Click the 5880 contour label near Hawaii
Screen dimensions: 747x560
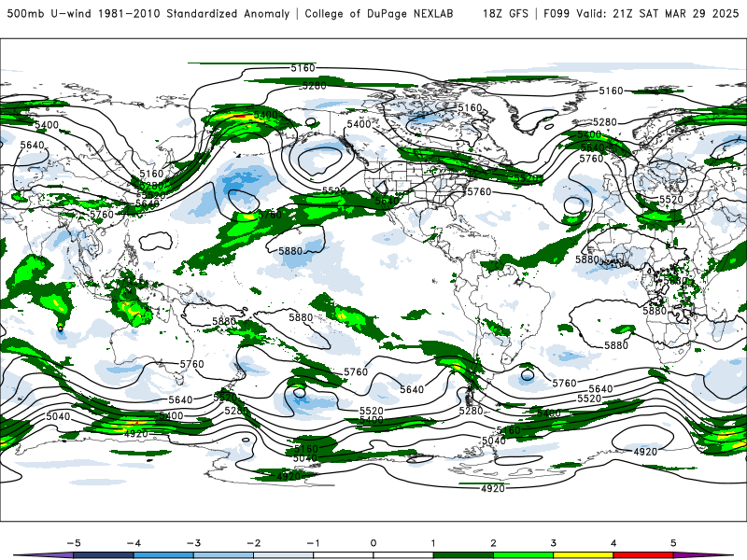290,250
